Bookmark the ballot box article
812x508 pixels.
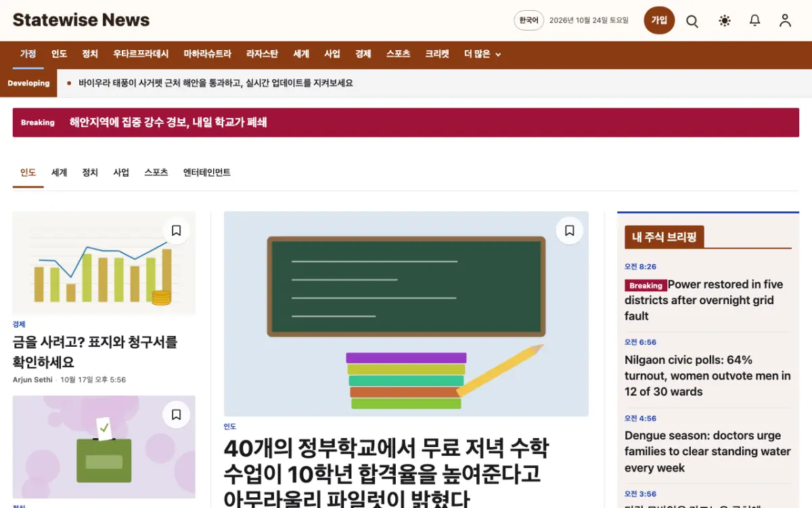pos(176,415)
